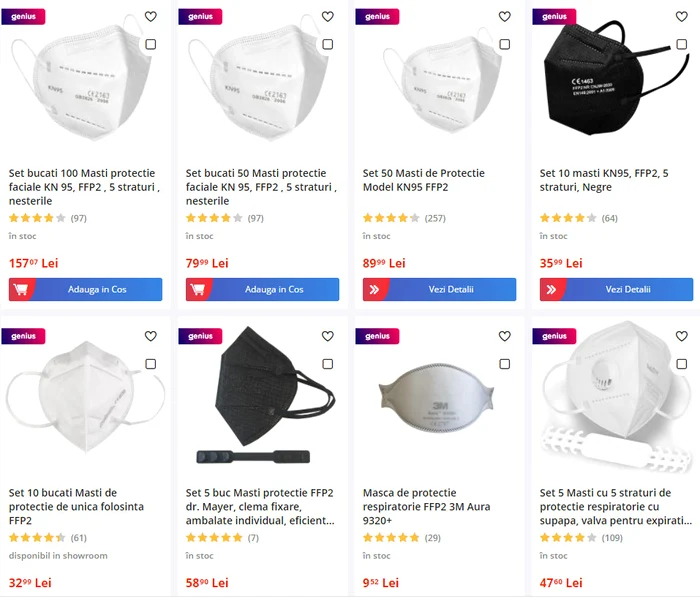Open the Set 10 masti KN95 Negre title
This screenshot has height=598, width=700.
(x=610, y=180)
